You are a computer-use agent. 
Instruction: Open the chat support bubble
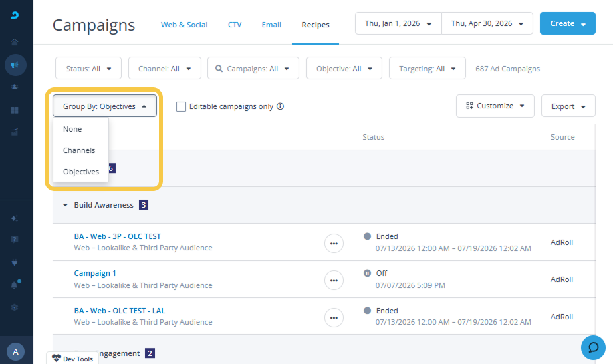[x=593, y=347]
